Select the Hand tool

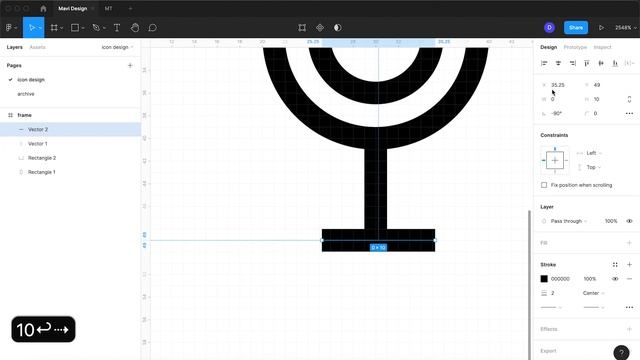[x=135, y=28]
